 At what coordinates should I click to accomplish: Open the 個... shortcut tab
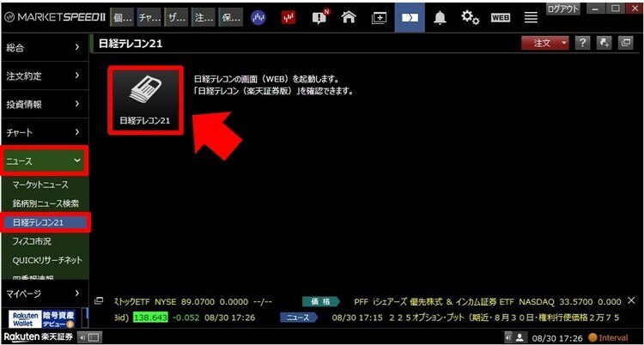click(x=122, y=18)
